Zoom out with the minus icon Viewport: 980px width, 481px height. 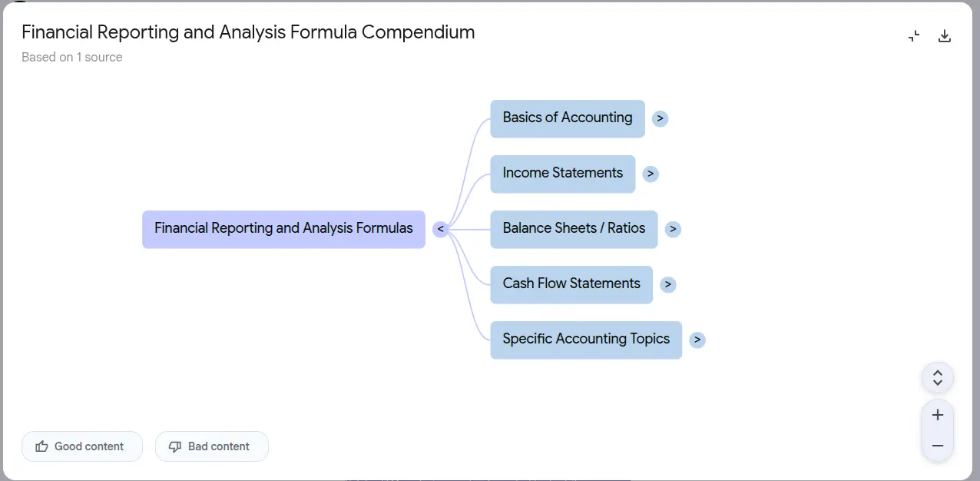pos(938,446)
